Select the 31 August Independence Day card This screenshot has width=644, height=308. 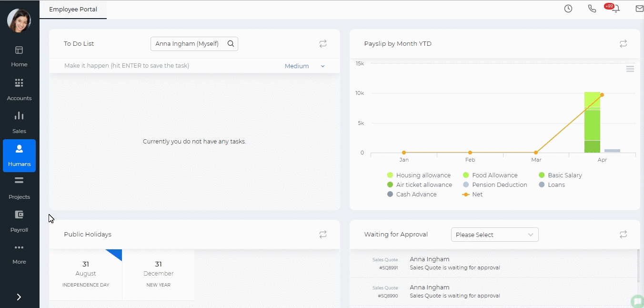[x=86, y=275]
